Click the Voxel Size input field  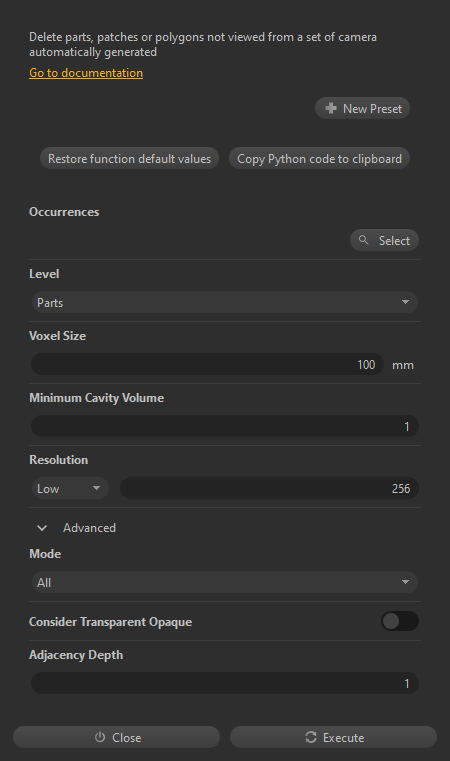pos(207,364)
